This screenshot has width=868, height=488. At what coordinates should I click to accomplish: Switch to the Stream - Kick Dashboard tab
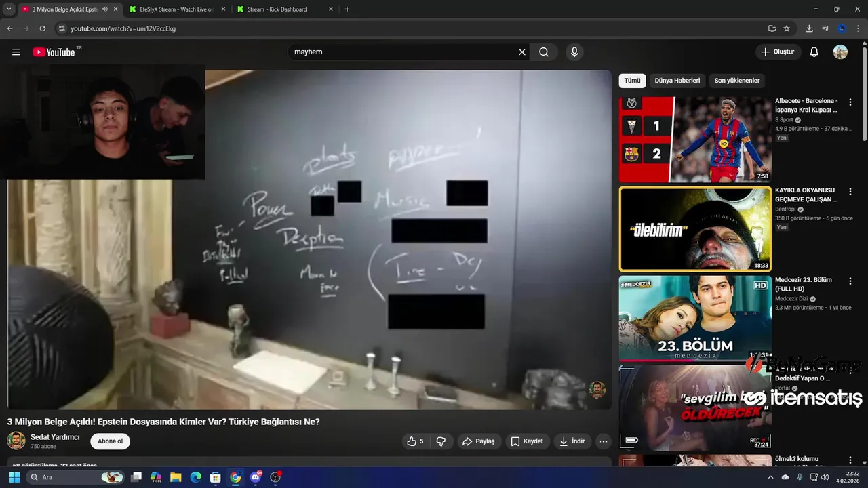pos(285,9)
